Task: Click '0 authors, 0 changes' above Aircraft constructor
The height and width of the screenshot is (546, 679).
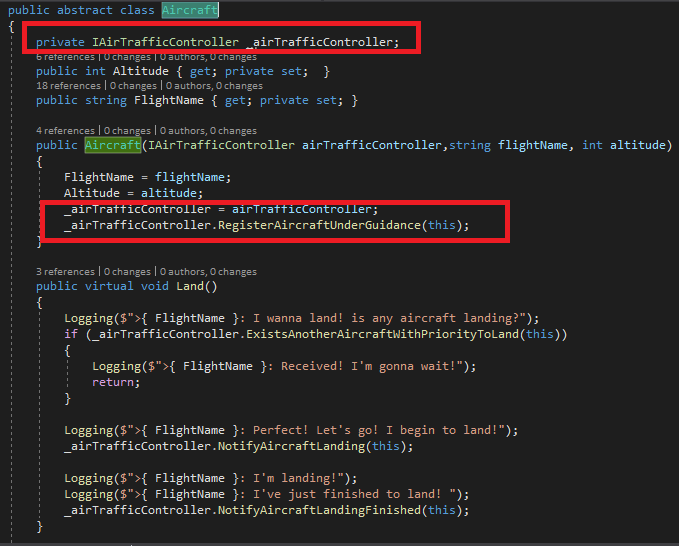Action: tap(208, 130)
